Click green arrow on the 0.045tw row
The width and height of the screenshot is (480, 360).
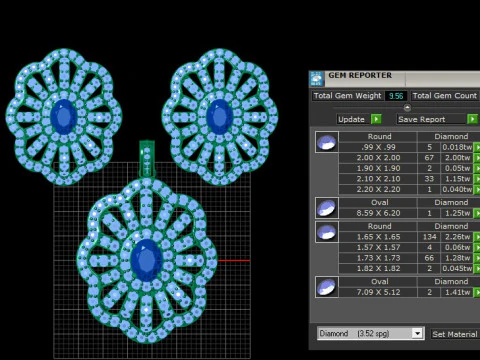tap(477, 269)
